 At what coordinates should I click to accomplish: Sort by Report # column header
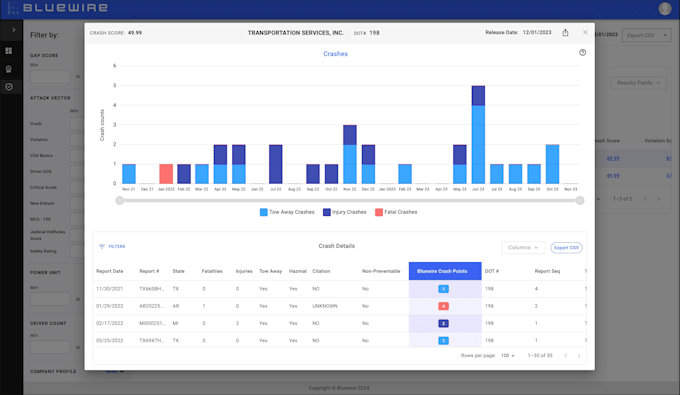point(149,271)
